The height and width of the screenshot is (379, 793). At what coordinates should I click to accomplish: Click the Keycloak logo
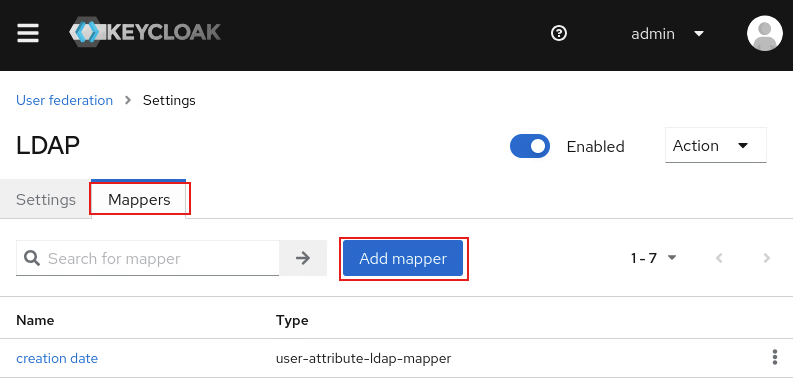pos(145,32)
